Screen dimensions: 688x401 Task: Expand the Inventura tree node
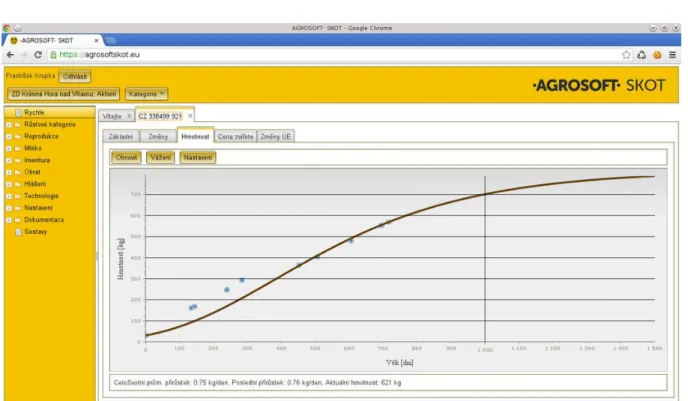coord(8,160)
